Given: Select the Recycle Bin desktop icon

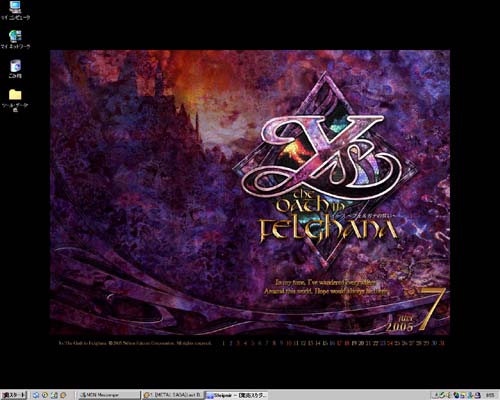Looking at the screenshot, I should pos(15,69).
